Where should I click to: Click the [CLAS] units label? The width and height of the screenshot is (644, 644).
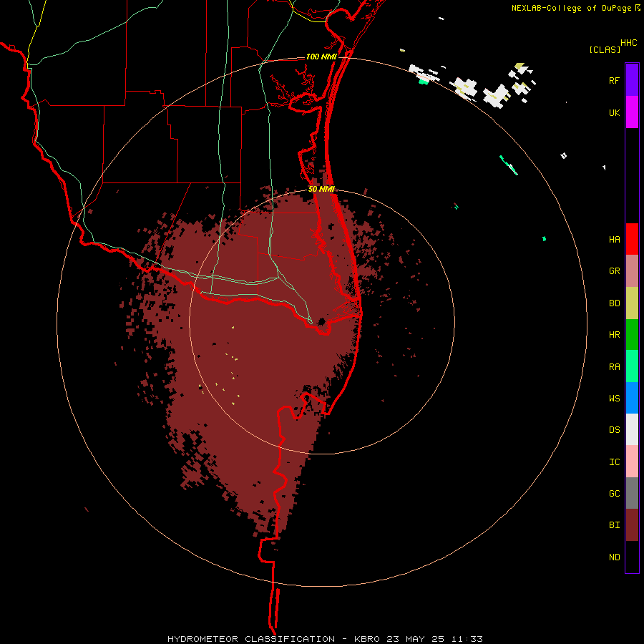tap(605, 49)
